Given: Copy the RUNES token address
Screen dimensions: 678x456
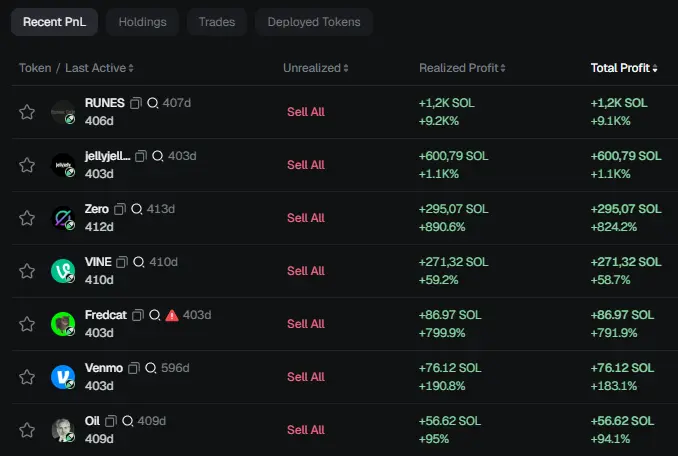Looking at the screenshot, I should coord(136,103).
